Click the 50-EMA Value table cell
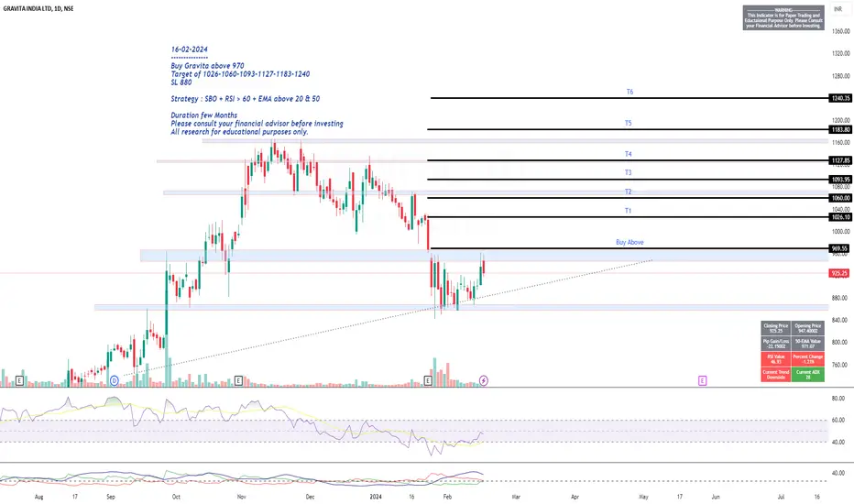 coord(807,344)
